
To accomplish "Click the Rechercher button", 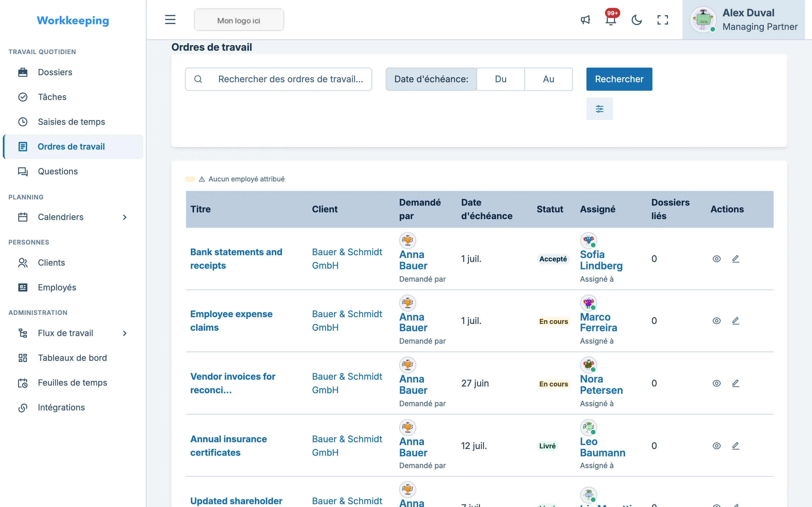I will 619,79.
